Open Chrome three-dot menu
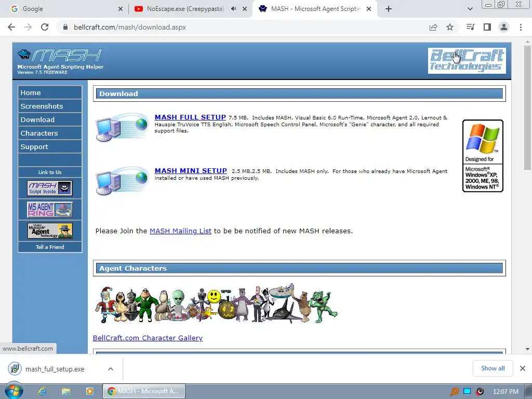 click(521, 27)
